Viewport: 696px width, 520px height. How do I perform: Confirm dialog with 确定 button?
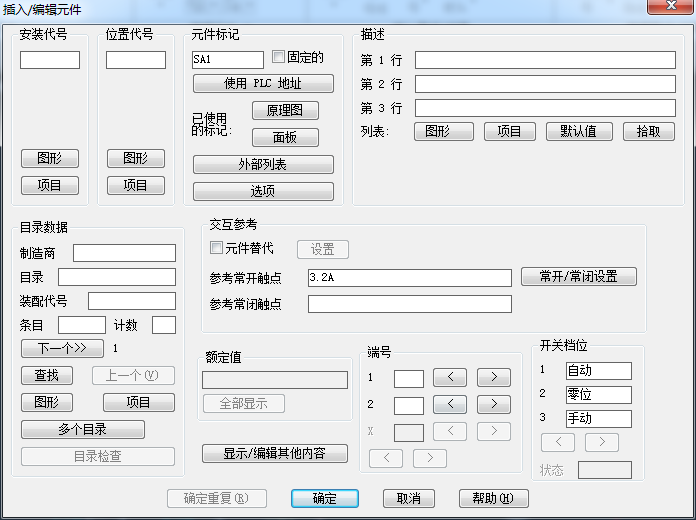[325, 498]
